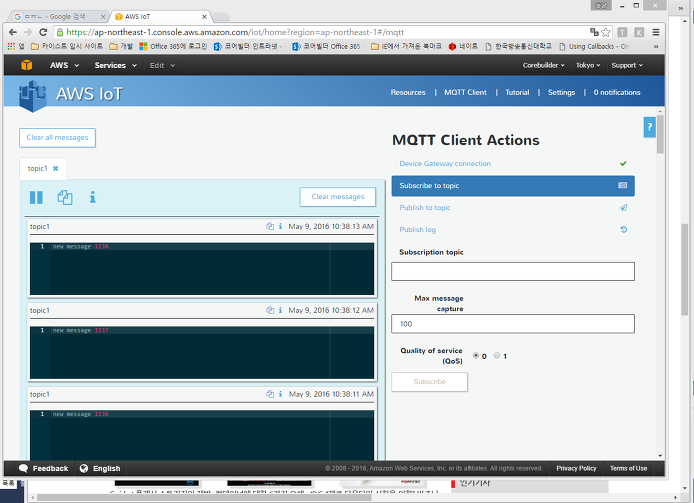Open the Tokyo region dropdown

588,65
